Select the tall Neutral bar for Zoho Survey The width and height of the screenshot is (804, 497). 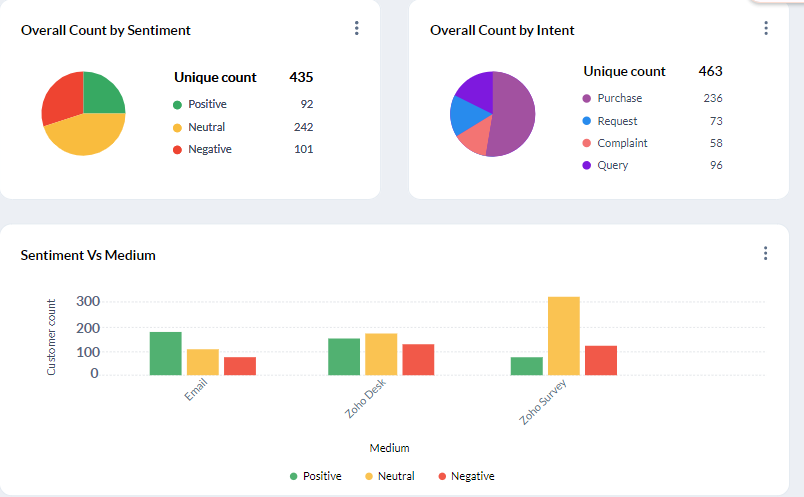tap(563, 336)
